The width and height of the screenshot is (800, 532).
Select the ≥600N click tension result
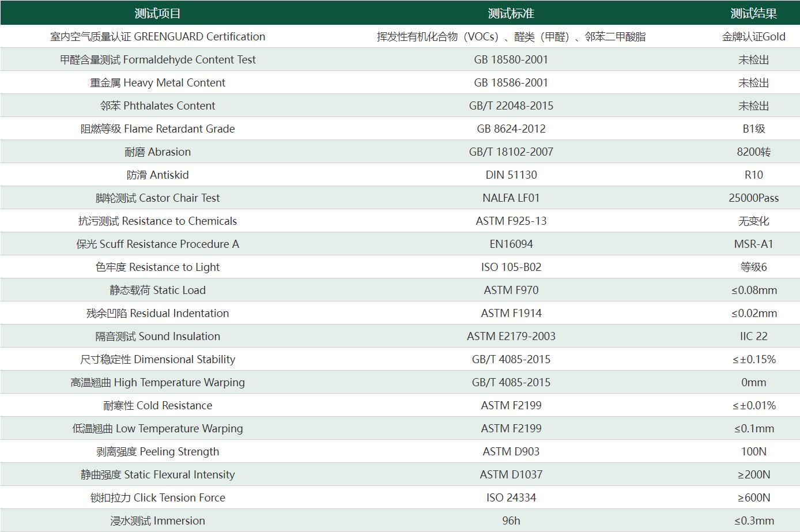point(754,497)
